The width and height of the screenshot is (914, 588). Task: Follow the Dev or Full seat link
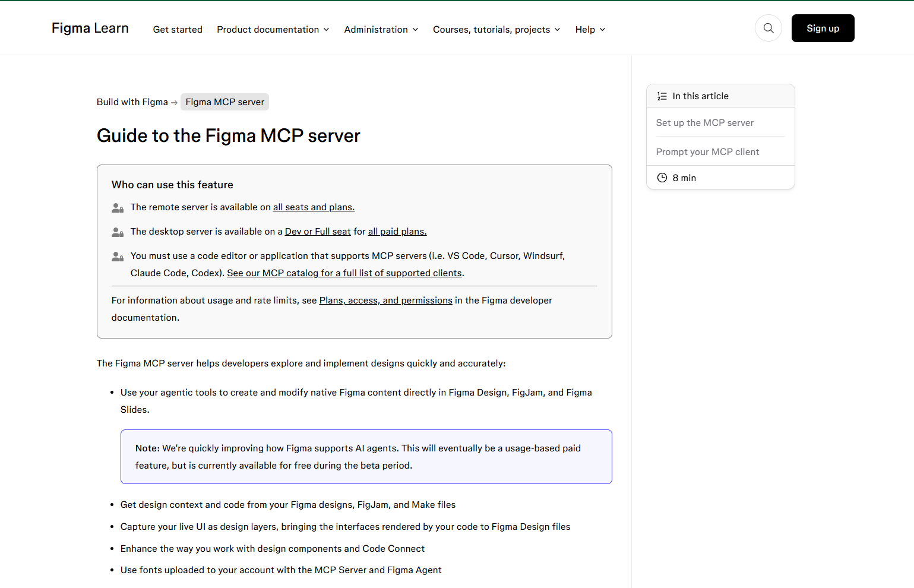[x=318, y=232]
